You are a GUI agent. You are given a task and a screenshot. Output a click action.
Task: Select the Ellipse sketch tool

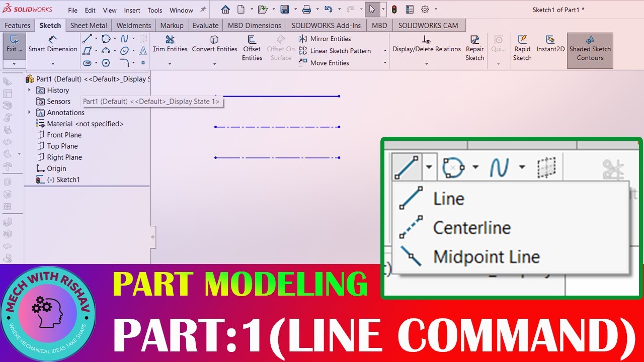(124, 51)
